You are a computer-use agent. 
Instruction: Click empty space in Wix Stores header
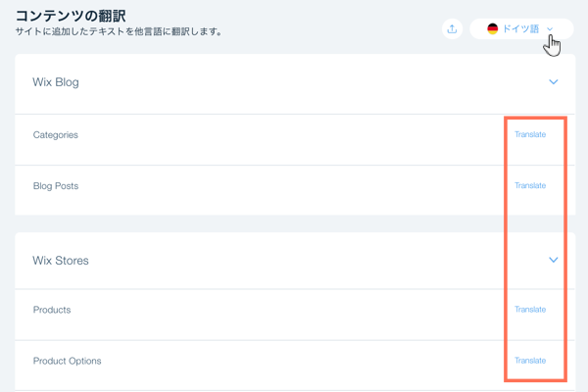pyautogui.click(x=294, y=261)
